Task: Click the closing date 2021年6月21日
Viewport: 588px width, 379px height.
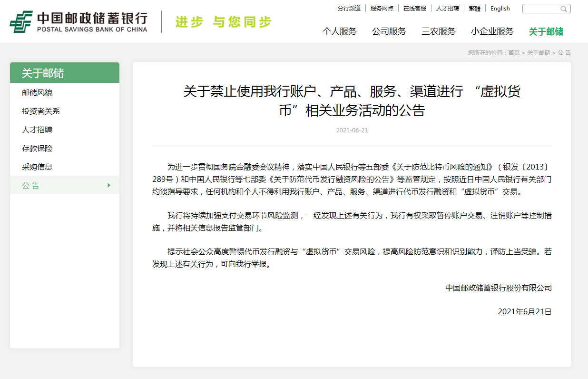Action: pos(525,312)
